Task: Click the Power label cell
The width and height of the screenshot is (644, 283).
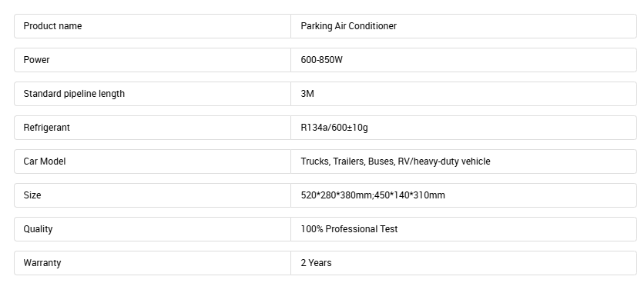Action: (153, 60)
